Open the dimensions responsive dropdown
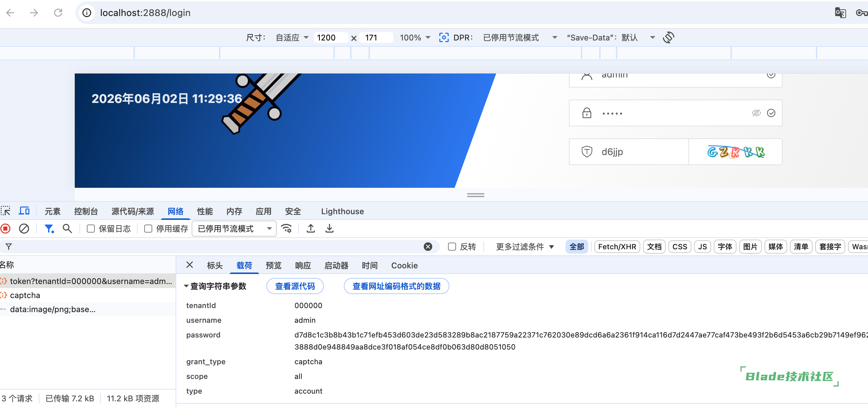868x407 pixels. 292,37
